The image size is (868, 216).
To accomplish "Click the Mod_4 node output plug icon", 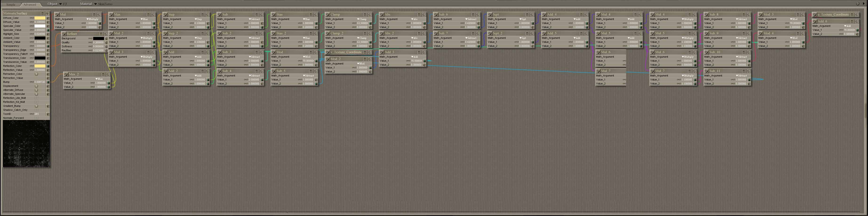I will click(761, 33).
